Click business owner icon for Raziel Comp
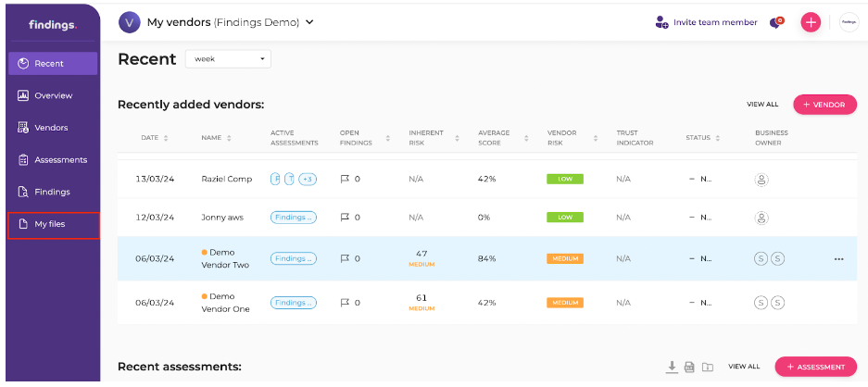This screenshot has height=387, width=868. [761, 179]
